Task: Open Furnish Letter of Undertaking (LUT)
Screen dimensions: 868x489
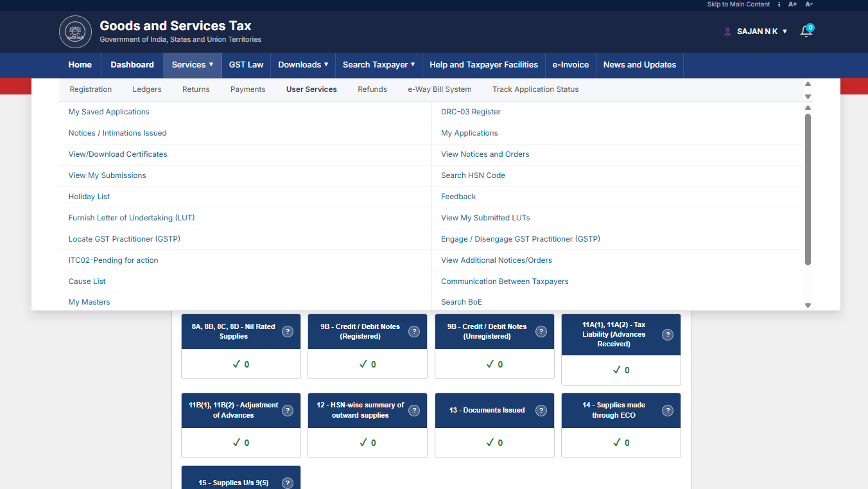Action: (132, 218)
